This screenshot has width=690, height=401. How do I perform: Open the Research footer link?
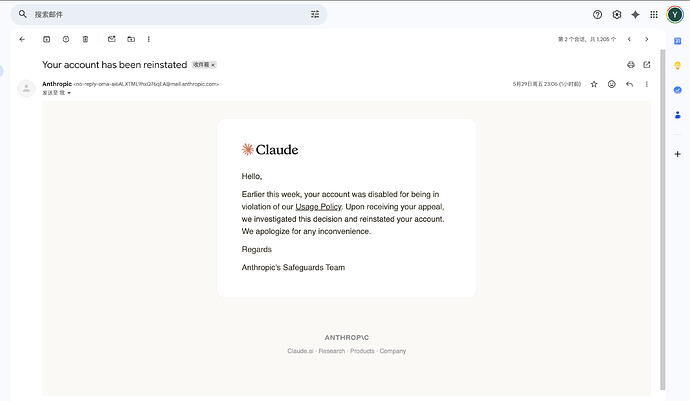[x=332, y=351]
